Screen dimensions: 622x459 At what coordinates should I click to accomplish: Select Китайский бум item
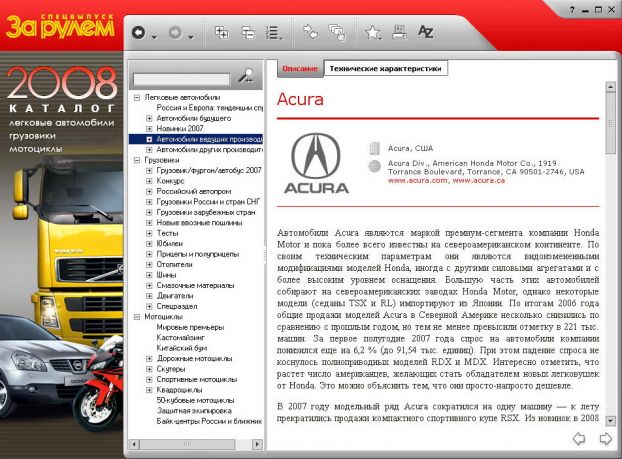tap(182, 348)
